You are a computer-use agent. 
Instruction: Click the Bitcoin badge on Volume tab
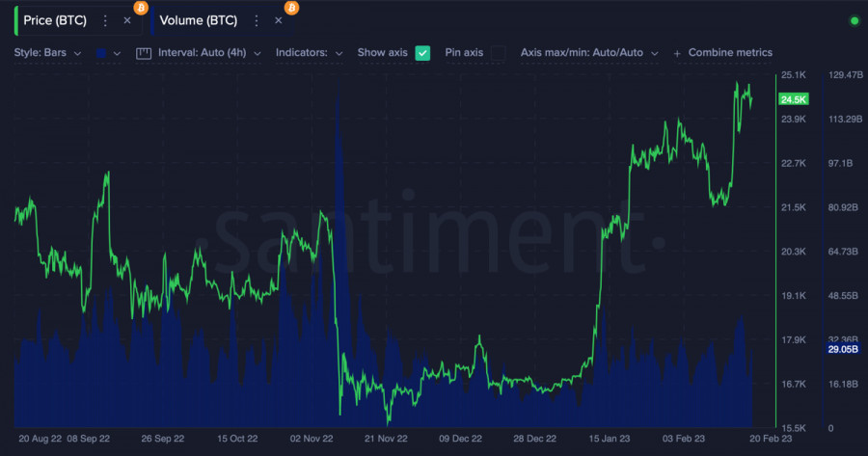tap(291, 8)
